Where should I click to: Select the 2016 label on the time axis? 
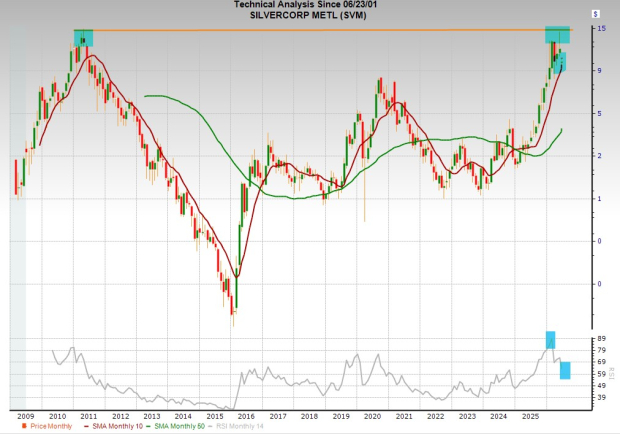[246, 416]
